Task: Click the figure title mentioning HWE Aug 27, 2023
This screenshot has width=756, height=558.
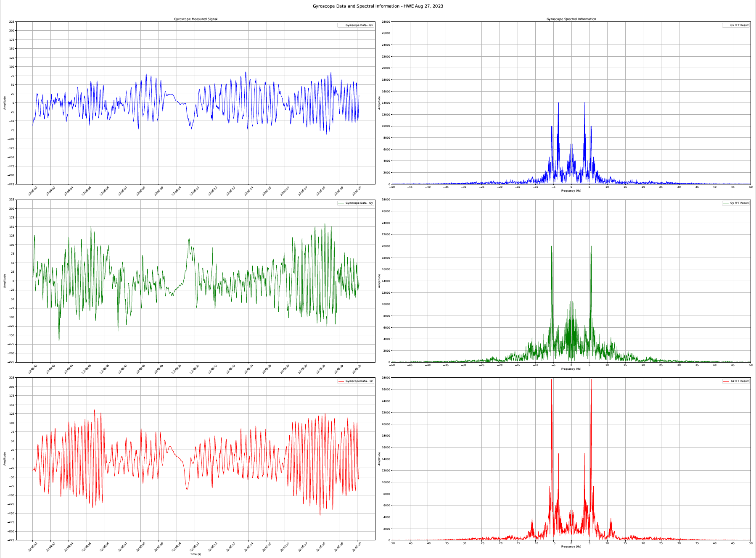Action: coord(378,6)
